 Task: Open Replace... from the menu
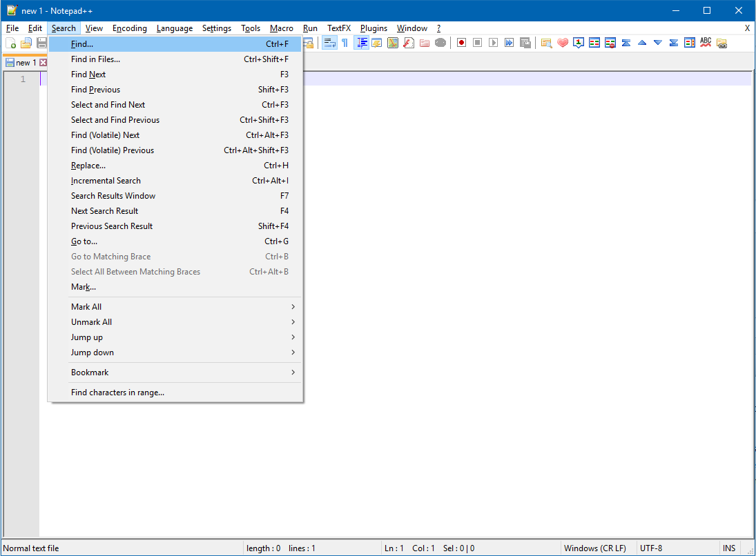tap(175, 166)
